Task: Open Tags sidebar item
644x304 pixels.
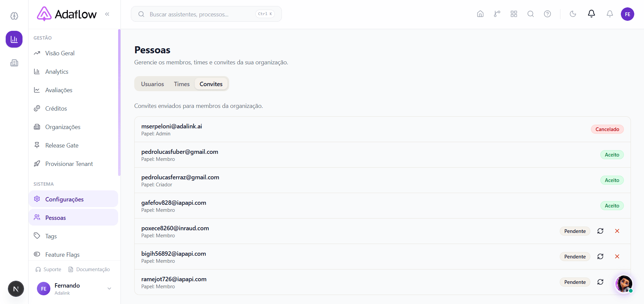Action: [x=73, y=236]
